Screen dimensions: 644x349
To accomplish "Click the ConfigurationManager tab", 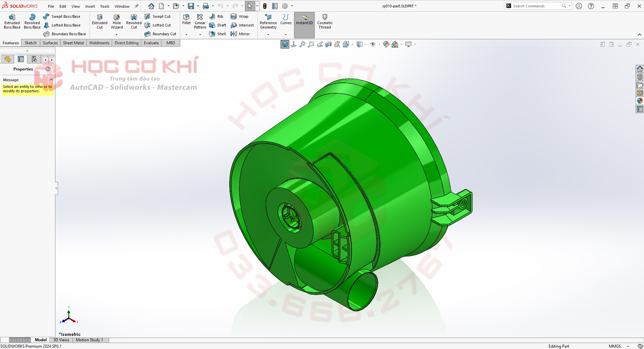I will click(x=34, y=59).
